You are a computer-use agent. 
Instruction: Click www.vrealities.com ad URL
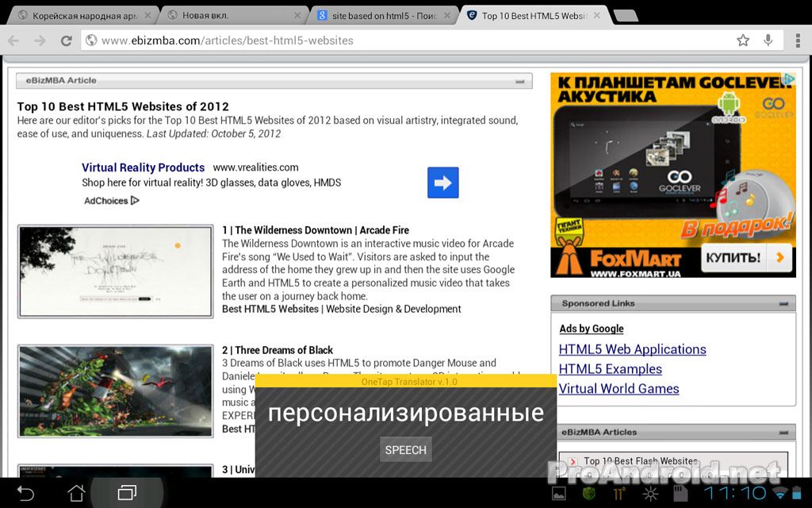[256, 167]
